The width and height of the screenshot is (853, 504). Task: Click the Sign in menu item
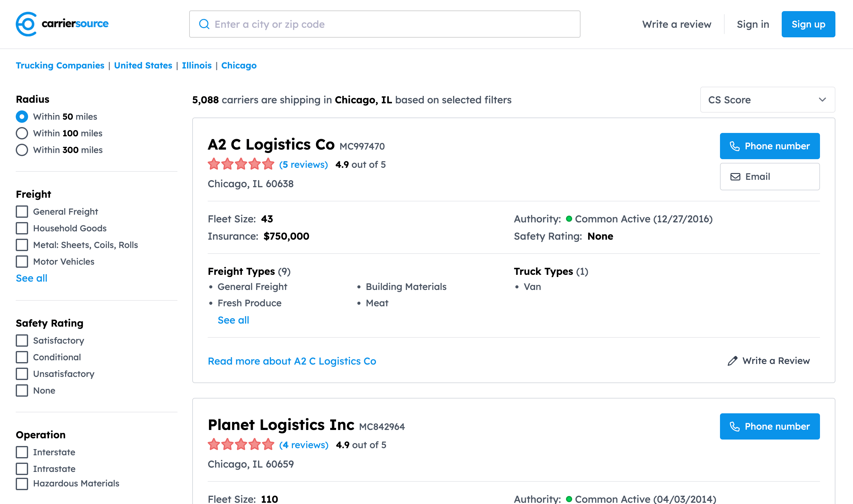[x=753, y=24]
